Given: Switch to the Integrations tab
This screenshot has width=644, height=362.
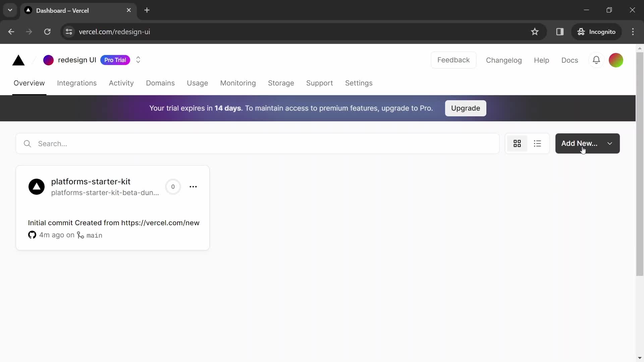Looking at the screenshot, I should coord(77,83).
